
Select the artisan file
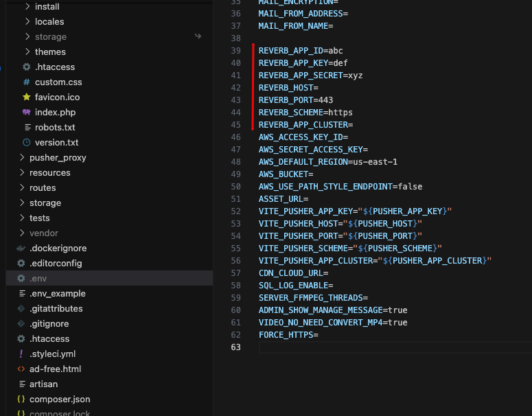click(43, 384)
